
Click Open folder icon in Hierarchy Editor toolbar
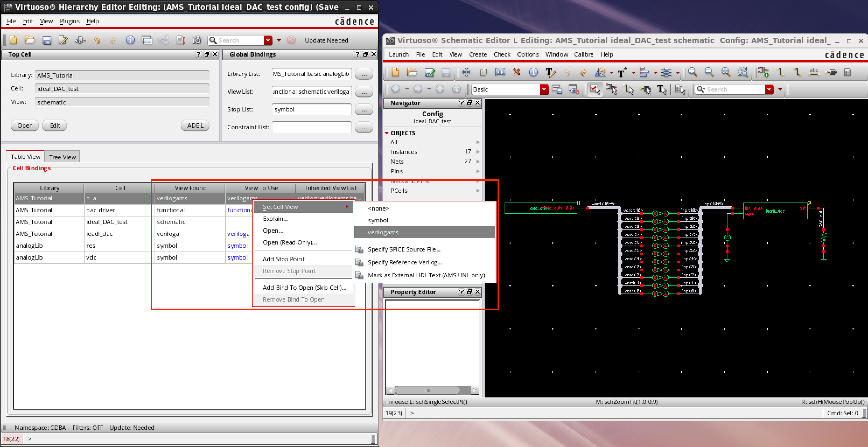30,40
